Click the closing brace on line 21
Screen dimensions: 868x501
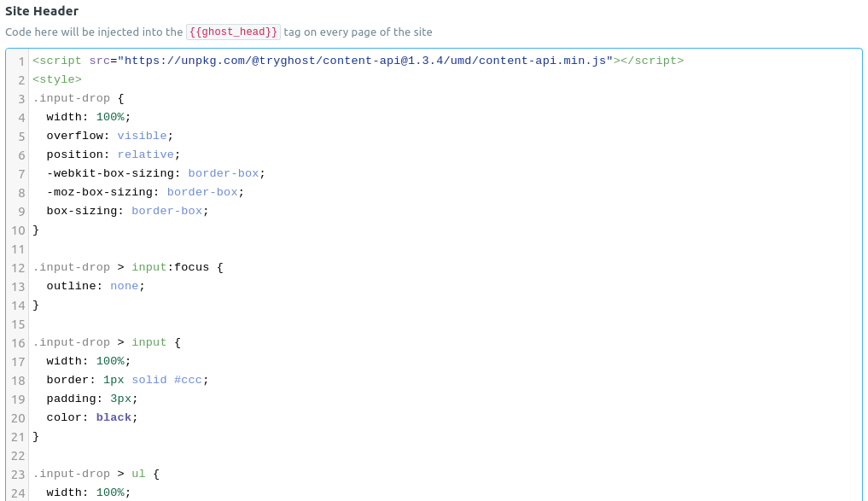click(36, 437)
